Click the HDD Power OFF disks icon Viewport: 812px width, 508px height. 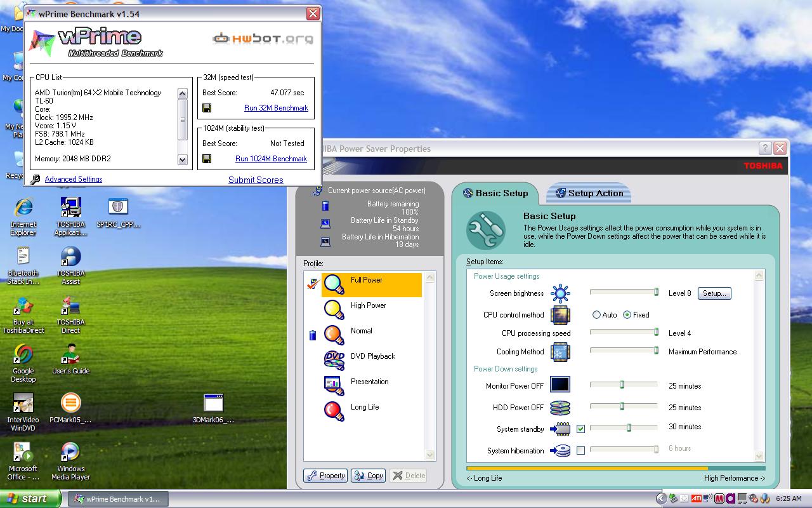560,408
